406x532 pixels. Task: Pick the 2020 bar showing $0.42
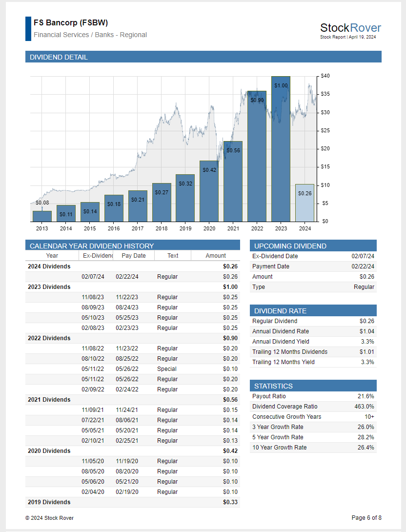209,191
